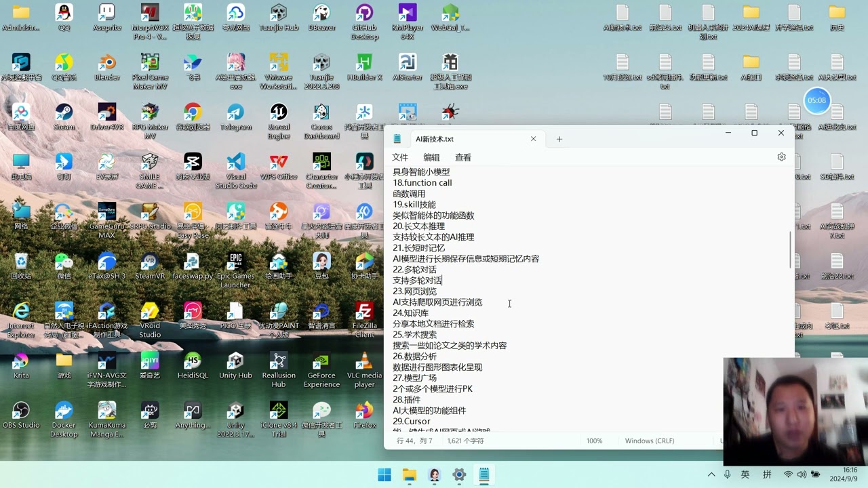The width and height of the screenshot is (868, 488).
Task: Click the Notepad vertical scrollbar thumb
Action: (x=789, y=249)
